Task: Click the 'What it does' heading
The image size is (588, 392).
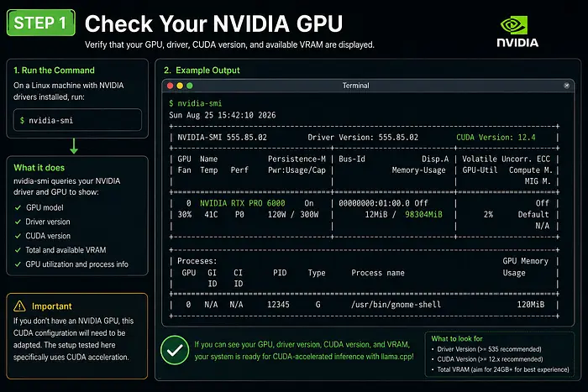Action: pos(39,168)
